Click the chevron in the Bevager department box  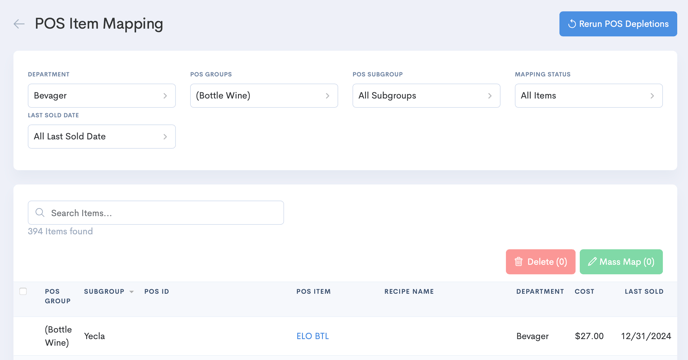[165, 96]
